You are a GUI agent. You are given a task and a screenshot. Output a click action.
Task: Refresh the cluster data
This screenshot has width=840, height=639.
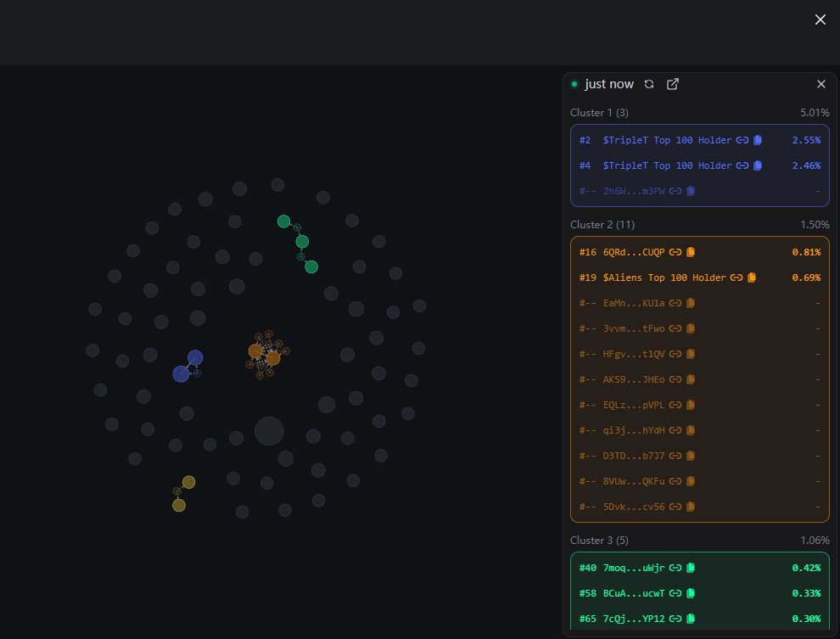click(649, 84)
